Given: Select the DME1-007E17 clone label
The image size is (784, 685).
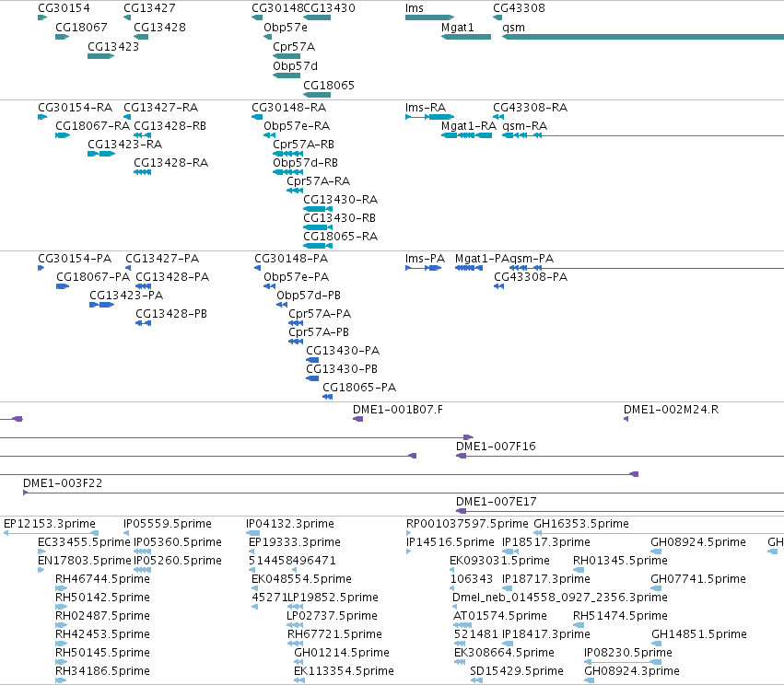Looking at the screenshot, I should 497,502.
